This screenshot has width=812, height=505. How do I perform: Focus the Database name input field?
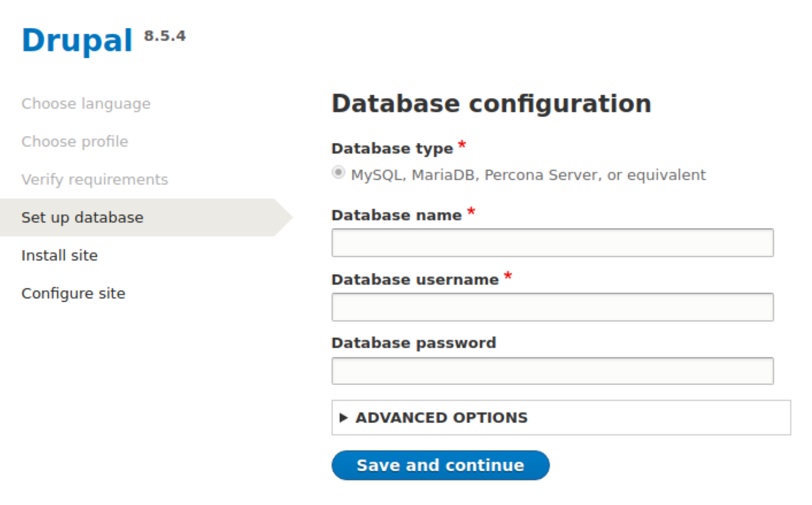pyautogui.click(x=552, y=242)
